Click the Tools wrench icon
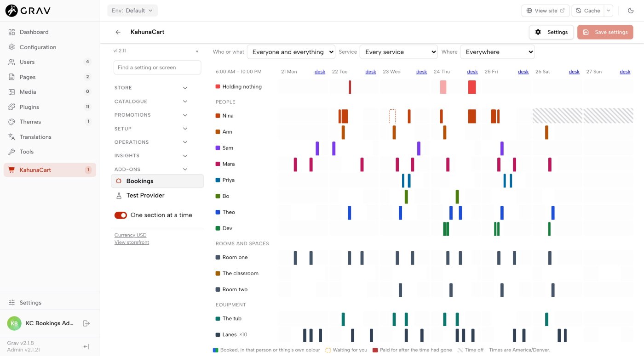Viewport: 644px width, 356px height. coord(12,152)
